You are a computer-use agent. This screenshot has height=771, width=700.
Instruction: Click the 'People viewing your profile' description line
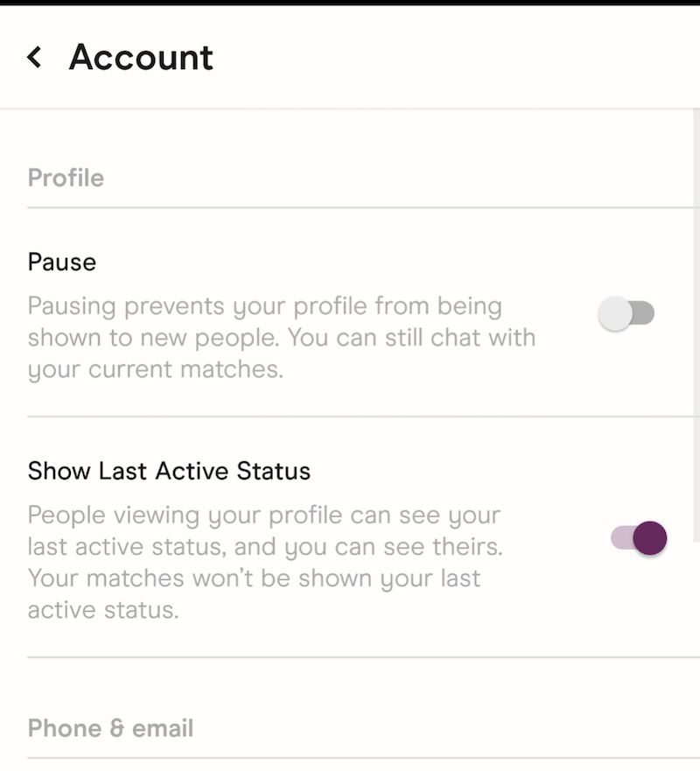(263, 515)
